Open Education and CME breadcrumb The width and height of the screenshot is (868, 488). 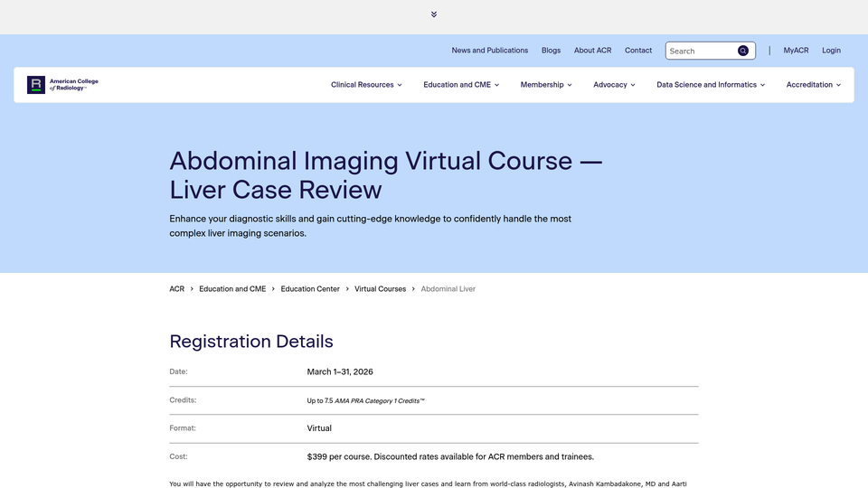(x=232, y=289)
